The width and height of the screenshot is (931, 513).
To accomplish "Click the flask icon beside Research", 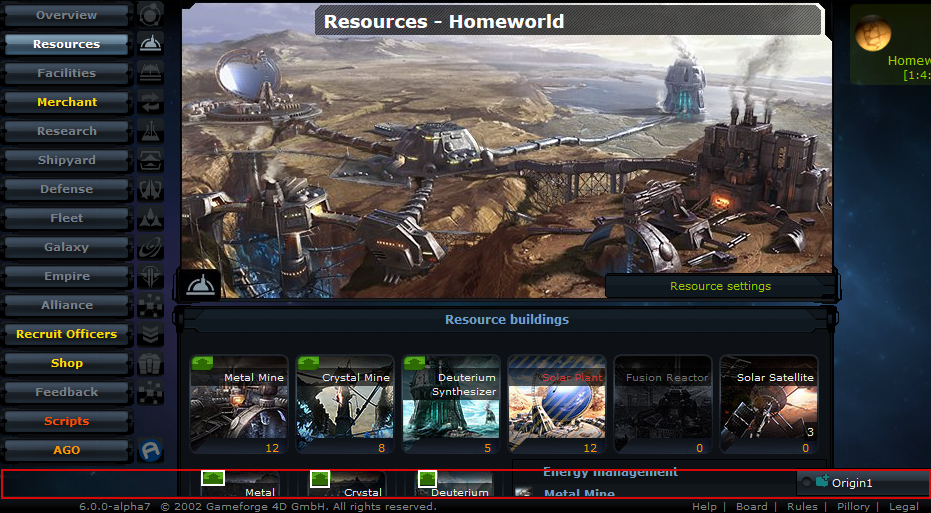I will coord(150,131).
